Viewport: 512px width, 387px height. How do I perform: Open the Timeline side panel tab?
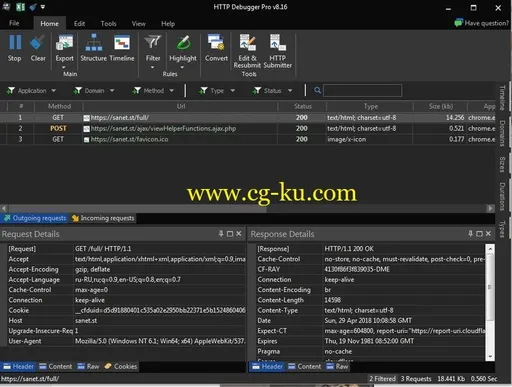(x=502, y=98)
